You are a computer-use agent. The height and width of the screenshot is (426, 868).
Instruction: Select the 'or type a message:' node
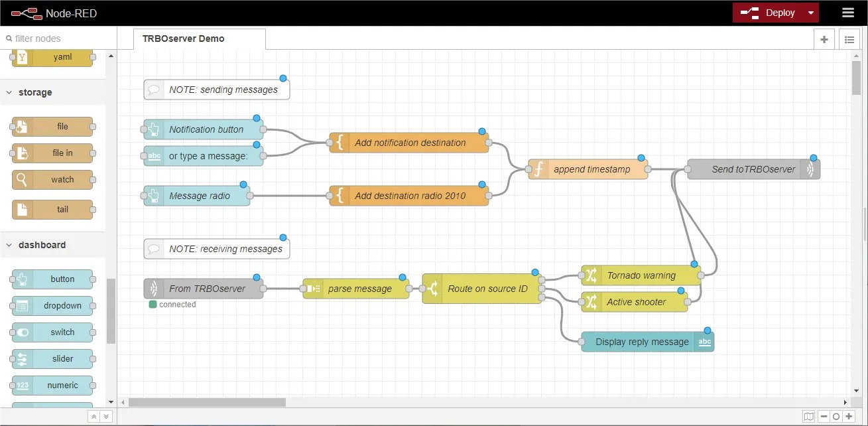pos(204,156)
